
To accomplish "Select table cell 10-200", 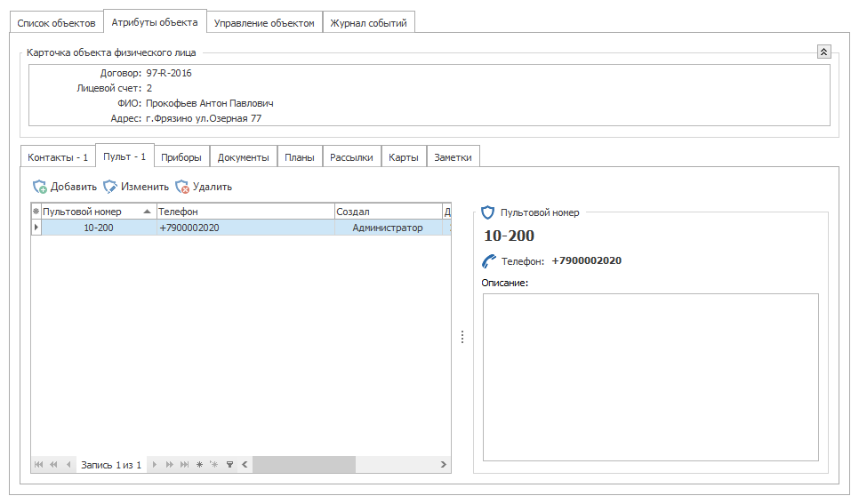I will click(x=99, y=228).
